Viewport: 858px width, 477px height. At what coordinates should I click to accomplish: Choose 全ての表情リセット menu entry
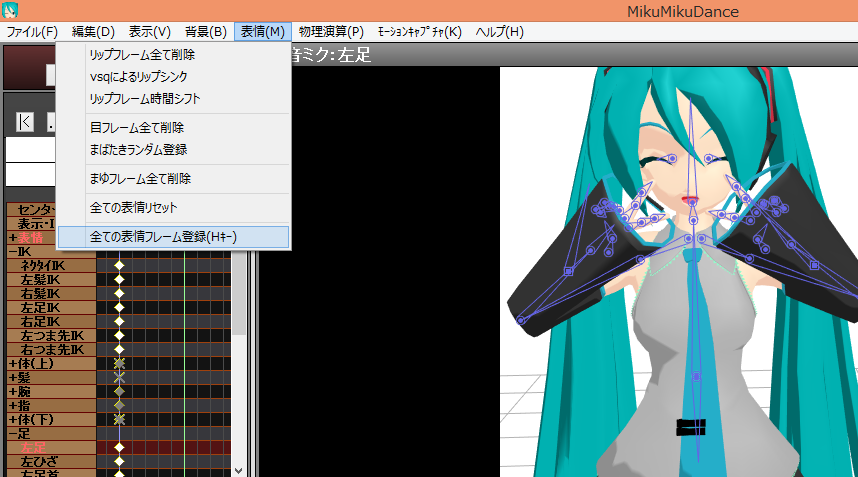(173, 207)
